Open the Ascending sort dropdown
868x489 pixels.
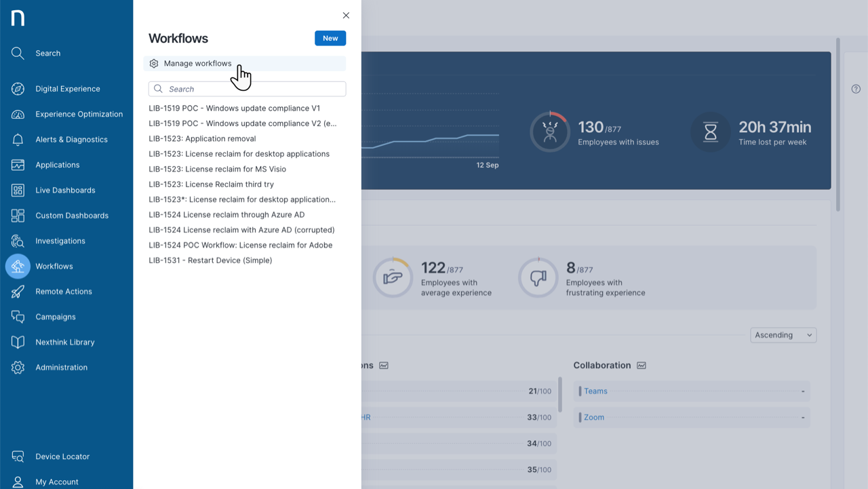(x=783, y=334)
